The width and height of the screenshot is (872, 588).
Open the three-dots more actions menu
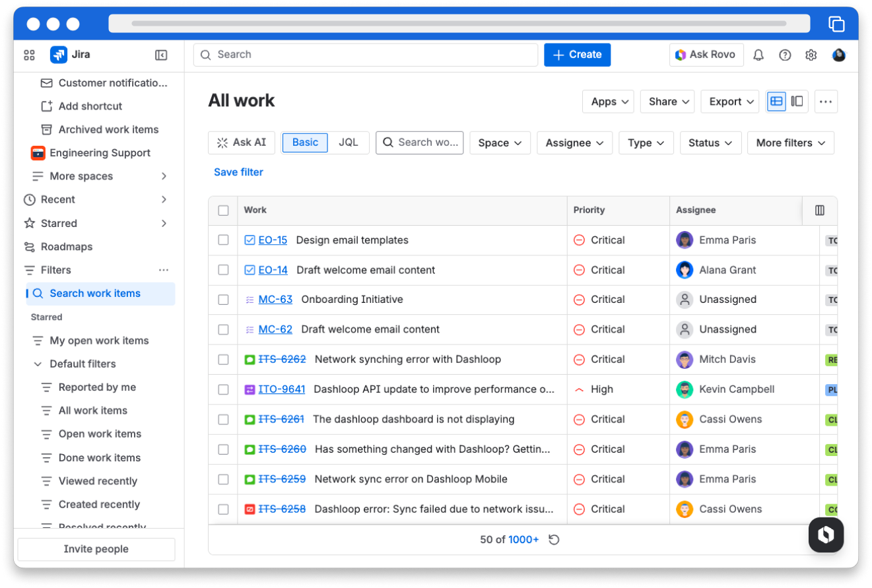(826, 102)
